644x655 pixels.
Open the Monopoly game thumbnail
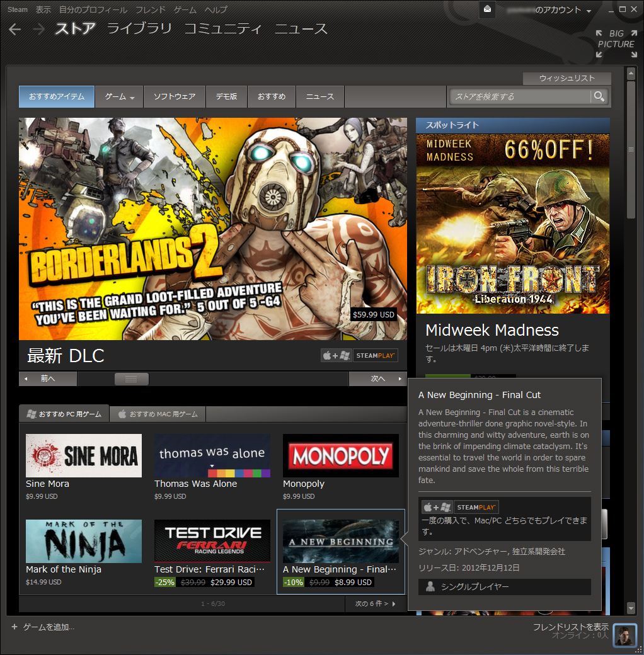[x=341, y=455]
